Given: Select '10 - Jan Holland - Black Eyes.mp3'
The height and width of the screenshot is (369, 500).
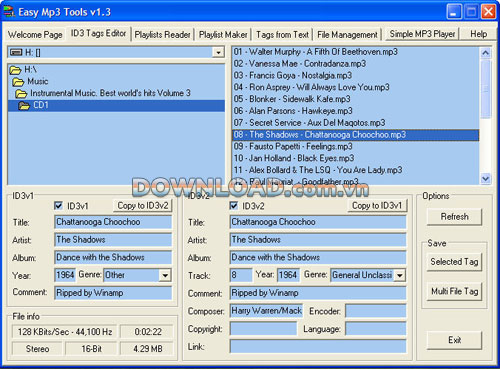Looking at the screenshot, I should pos(356,158).
